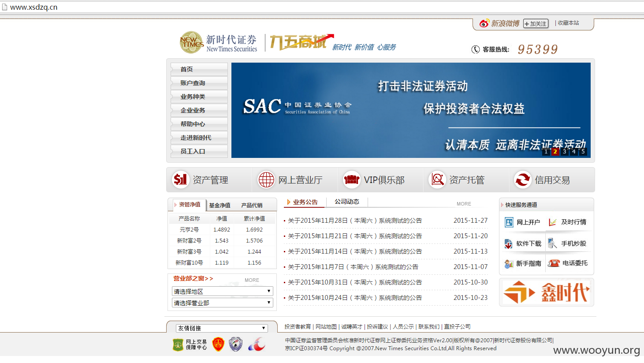Click MORE next to 营业部之窗
644x363 pixels.
click(252, 280)
